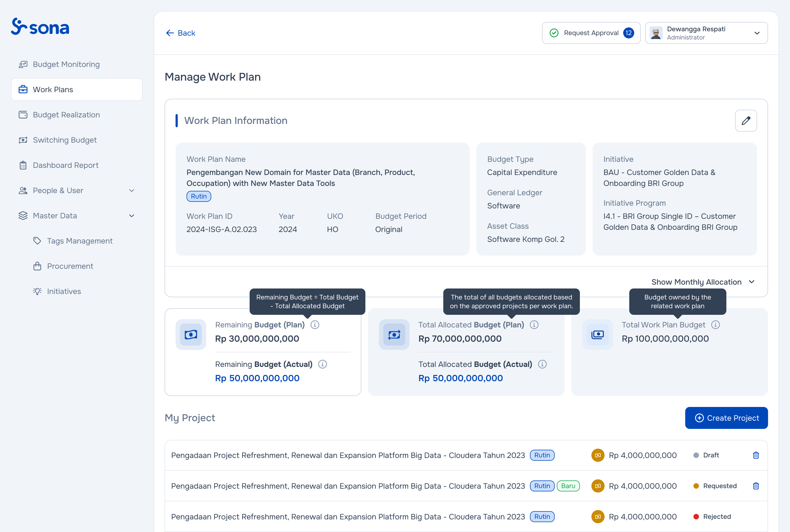790x532 pixels.
Task: Open the Rejected Cloudera project row
Action: pos(466,517)
